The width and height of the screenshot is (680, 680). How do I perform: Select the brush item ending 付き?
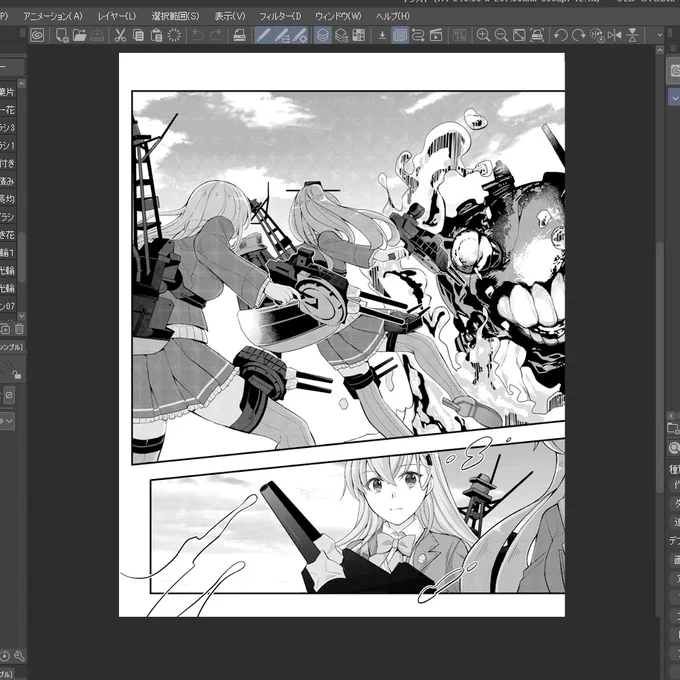click(x=8, y=163)
